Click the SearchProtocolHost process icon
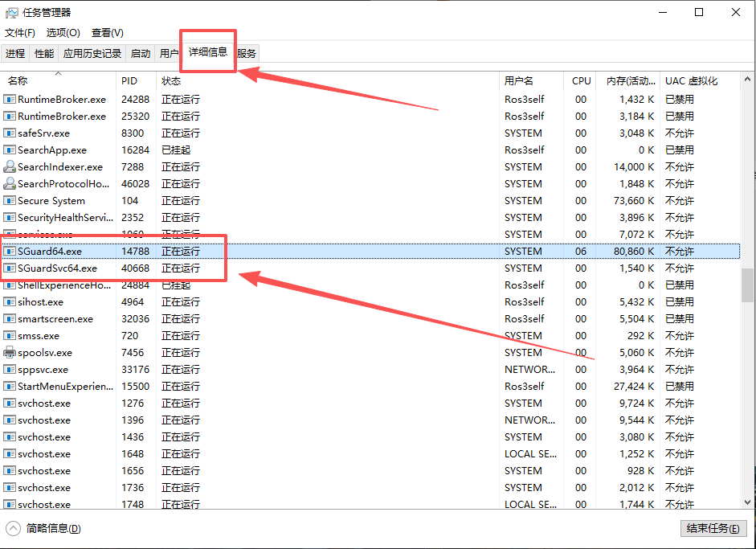 10,184
